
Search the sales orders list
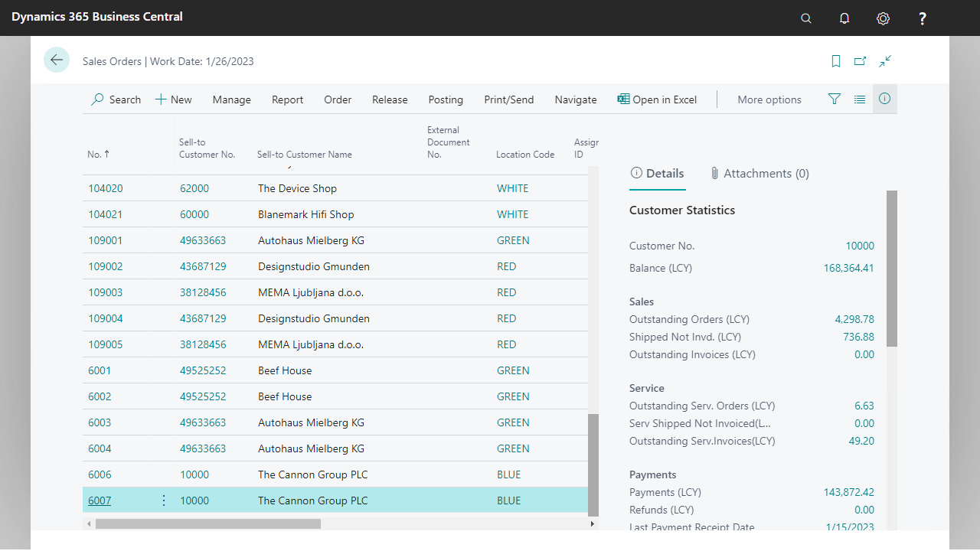tap(116, 99)
